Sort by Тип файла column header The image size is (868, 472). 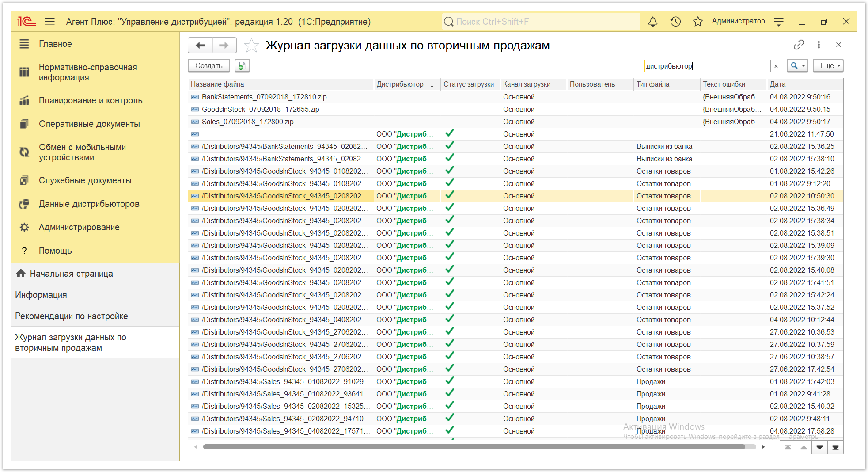pos(667,84)
